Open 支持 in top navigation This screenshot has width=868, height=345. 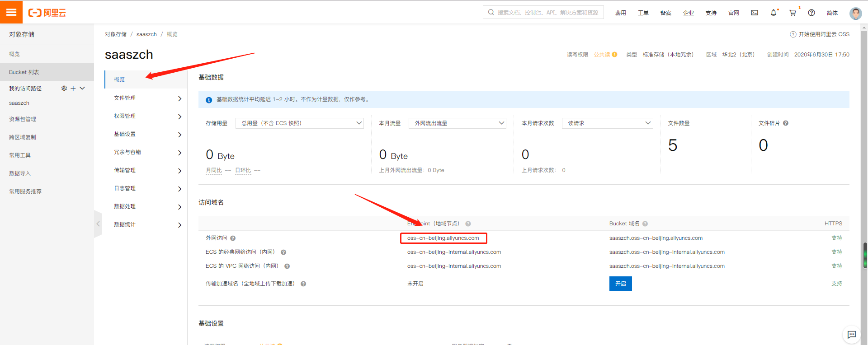click(x=711, y=13)
